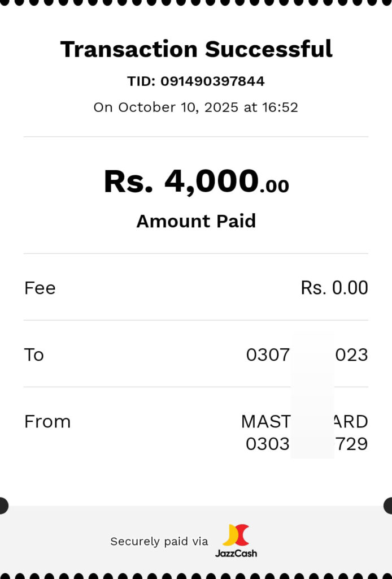Viewport: 392px width, 579px height.
Task: Click the left receipt notch circle
Action: tap(2, 505)
